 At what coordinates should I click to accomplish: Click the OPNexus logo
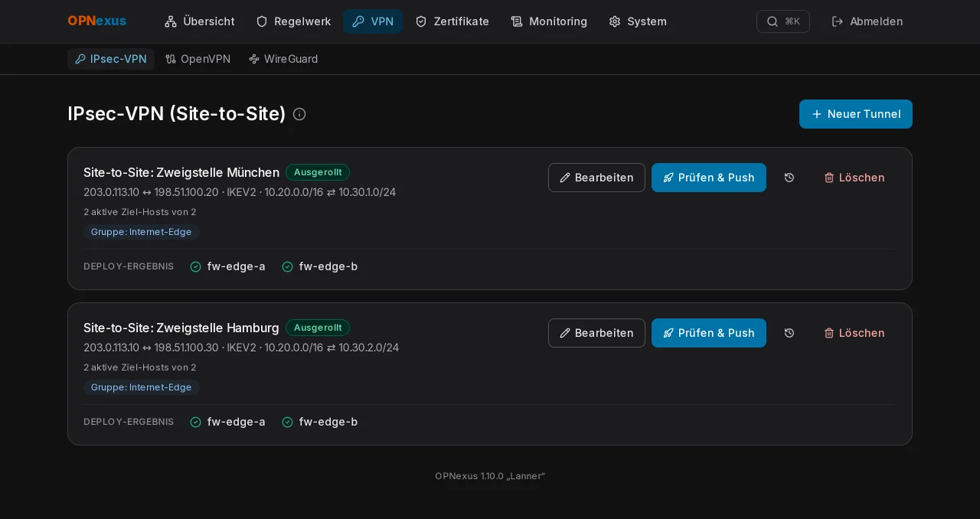97,21
